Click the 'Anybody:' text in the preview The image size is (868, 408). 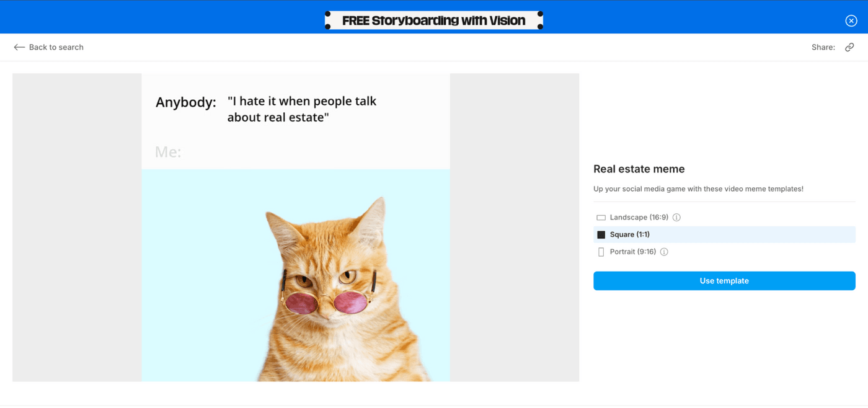pyautogui.click(x=185, y=102)
